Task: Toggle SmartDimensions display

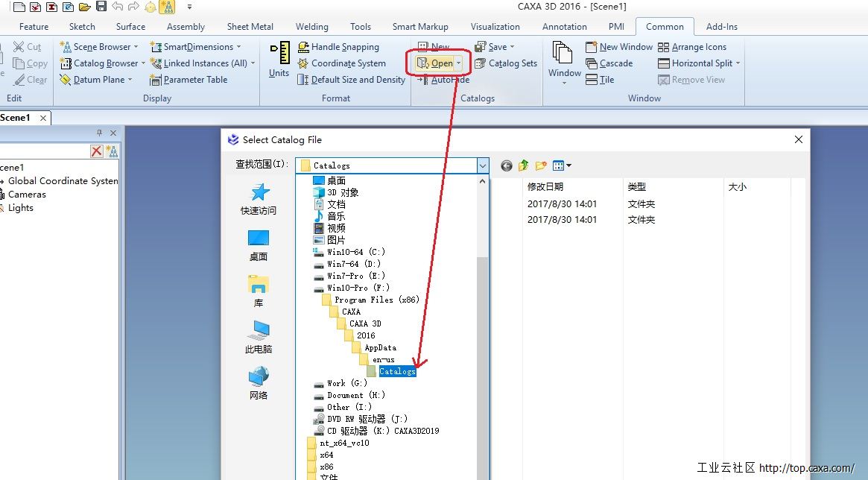Action: tap(192, 47)
